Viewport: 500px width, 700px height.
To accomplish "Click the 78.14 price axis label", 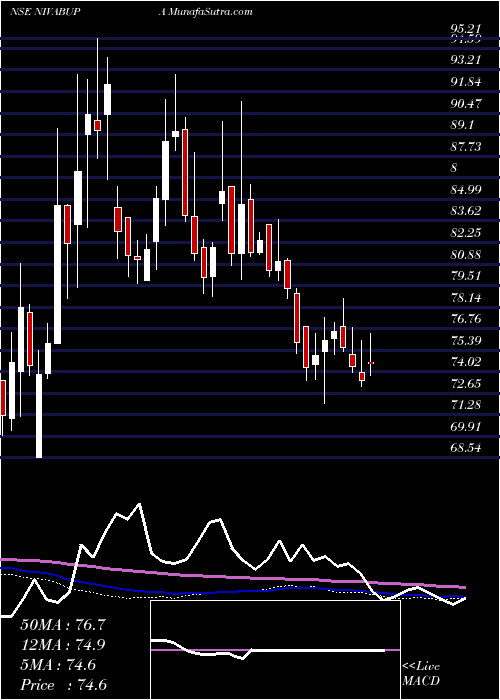I will (466, 298).
